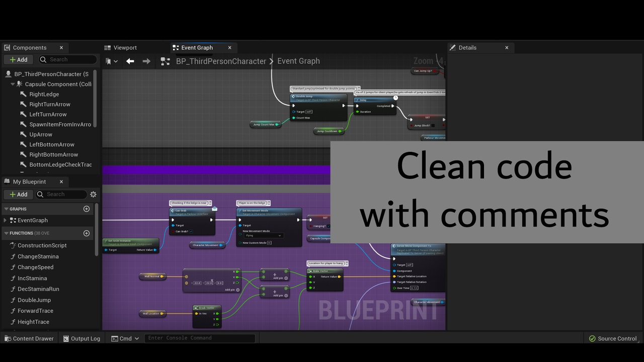Select the RightTurnArrow component

(49, 105)
